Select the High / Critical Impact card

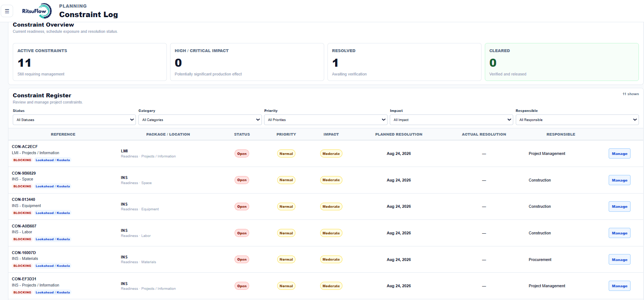coord(247,62)
